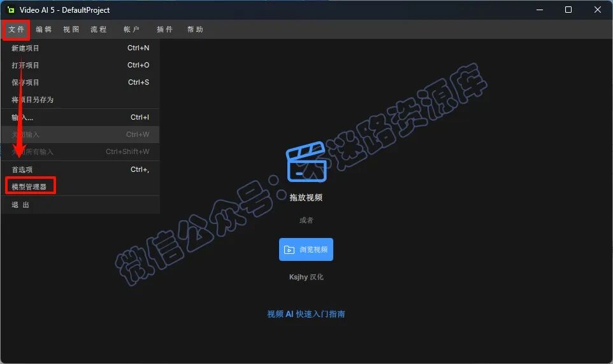Choose 输入... menu entry
The image size is (613, 364).
pos(80,117)
